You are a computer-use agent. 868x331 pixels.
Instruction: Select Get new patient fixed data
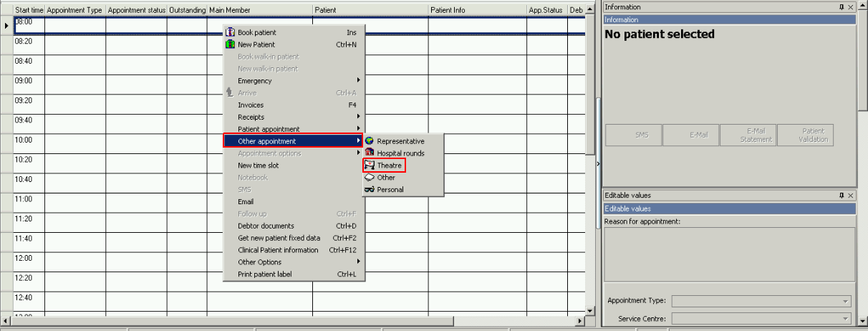coord(294,238)
